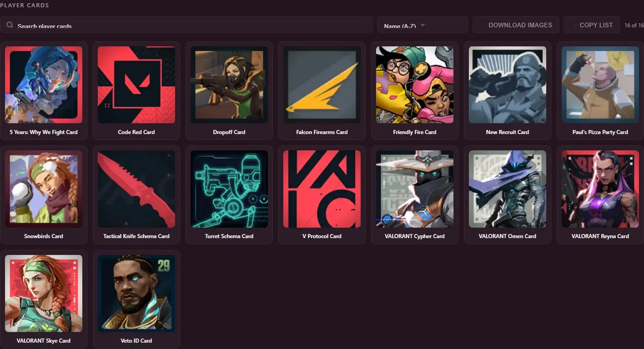The width and height of the screenshot is (644, 349).
Task: Click the 'Paul's Pizza Party Card' label
Action: coord(600,132)
